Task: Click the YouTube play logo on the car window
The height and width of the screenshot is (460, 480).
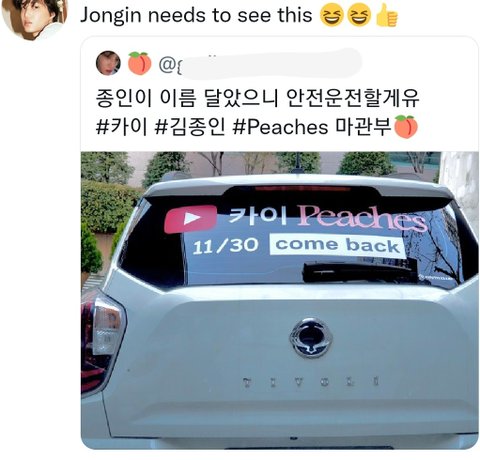Action: coord(190,218)
